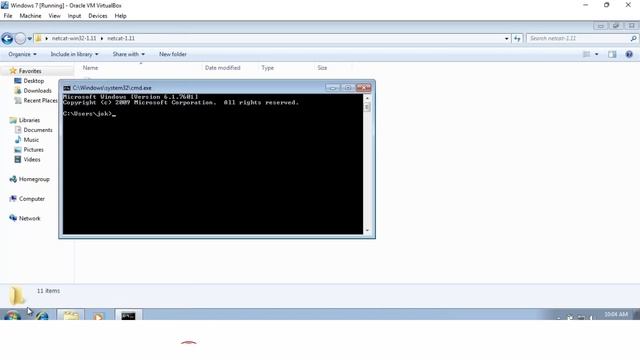Open the Devices menu

[x=98, y=16]
